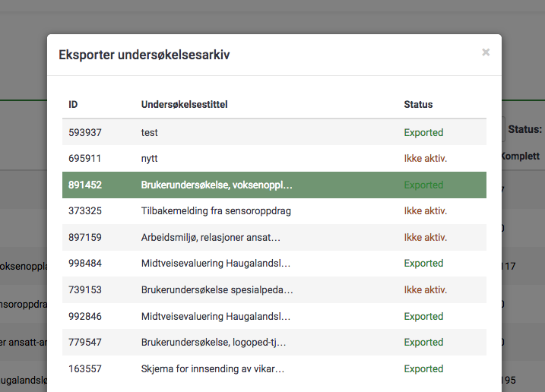Screen dimensions: 545x392
Task: Select the row titled nytt
Action: coord(149,159)
